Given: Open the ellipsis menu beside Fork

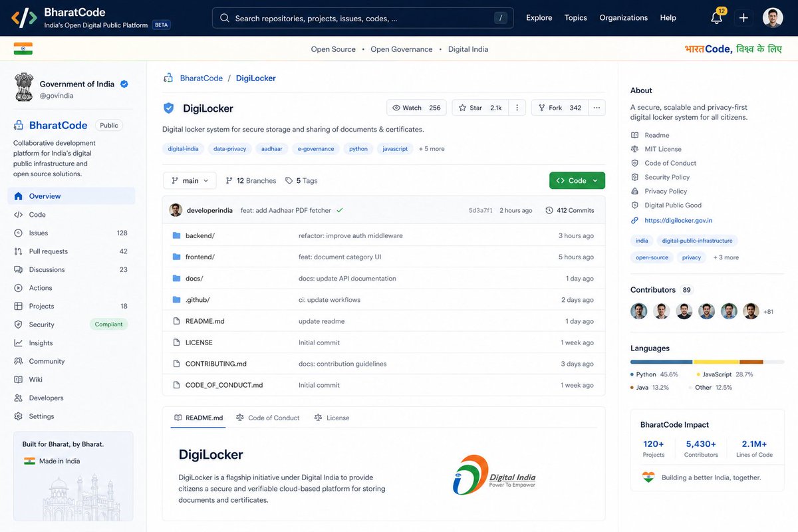Looking at the screenshot, I should [597, 108].
